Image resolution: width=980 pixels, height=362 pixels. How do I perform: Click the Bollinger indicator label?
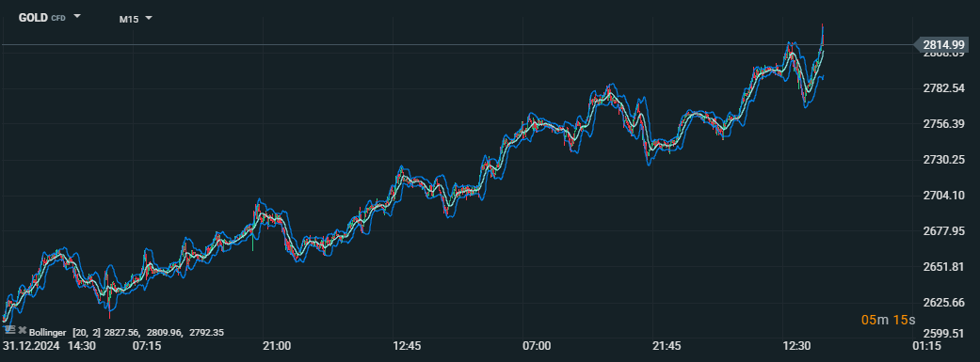click(x=47, y=333)
